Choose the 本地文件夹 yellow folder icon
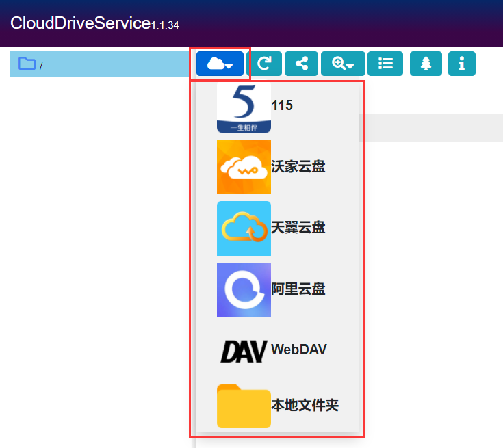The height and width of the screenshot is (448, 503). [244, 406]
